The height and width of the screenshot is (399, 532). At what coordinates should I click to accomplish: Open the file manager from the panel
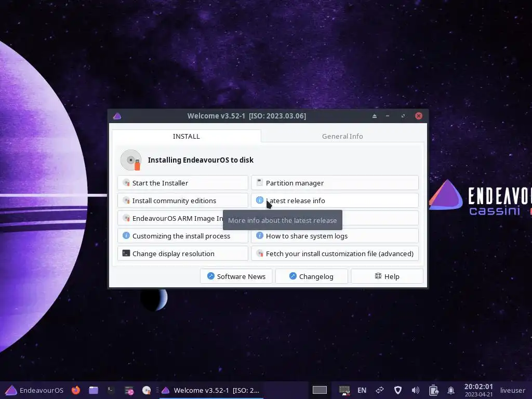(94, 390)
